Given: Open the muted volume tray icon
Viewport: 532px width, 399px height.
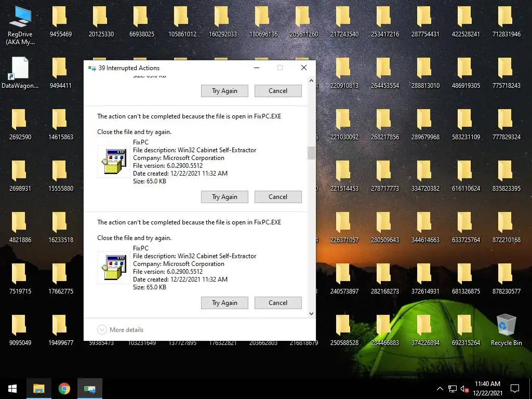Looking at the screenshot, I should [x=464, y=389].
